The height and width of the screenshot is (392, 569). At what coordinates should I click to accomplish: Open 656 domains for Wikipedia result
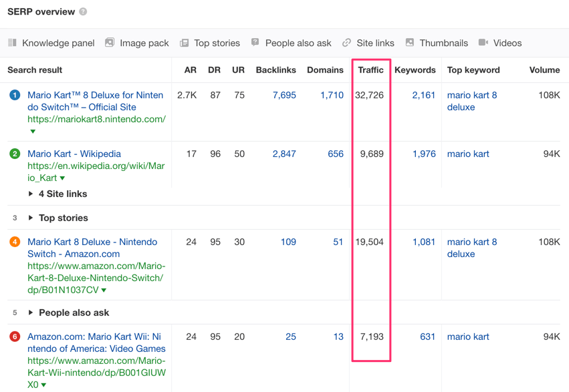click(336, 154)
